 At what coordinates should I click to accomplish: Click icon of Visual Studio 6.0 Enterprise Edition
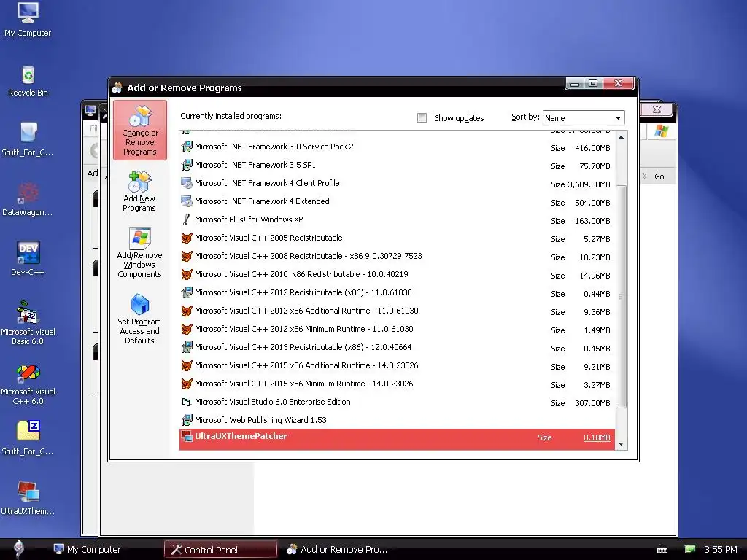coord(187,402)
